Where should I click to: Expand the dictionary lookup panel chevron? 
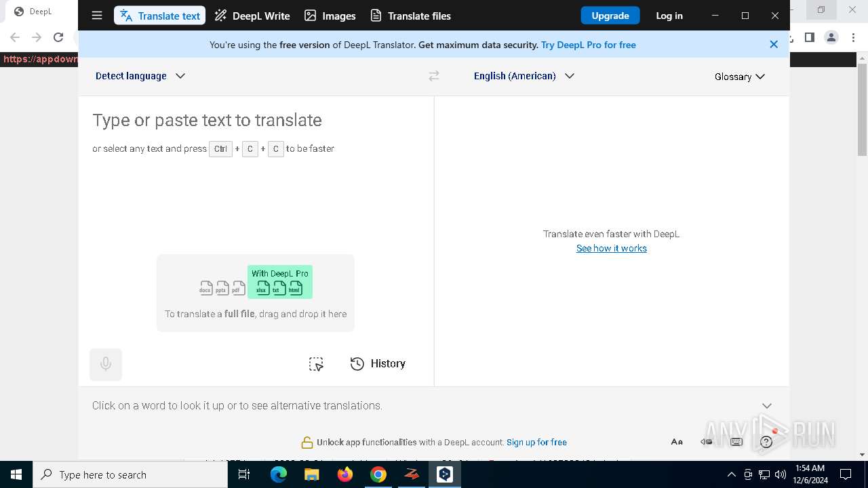(x=767, y=405)
